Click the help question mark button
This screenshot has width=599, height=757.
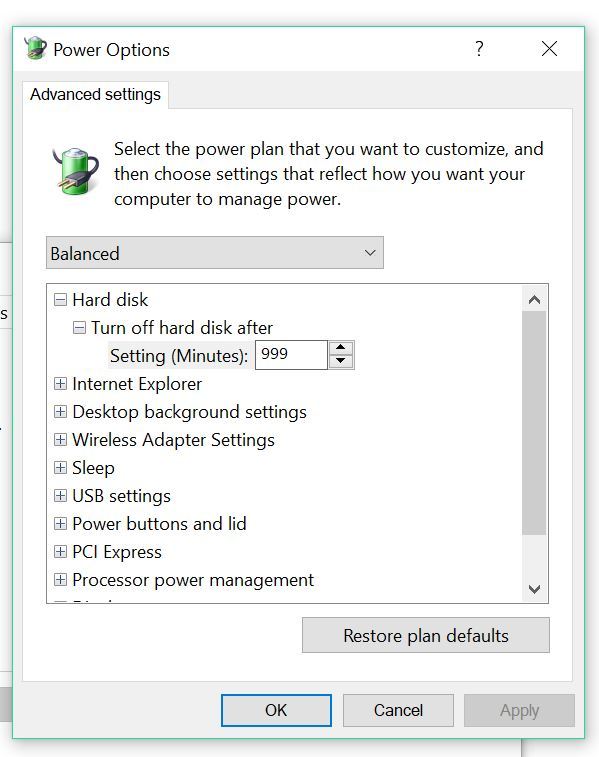click(479, 49)
